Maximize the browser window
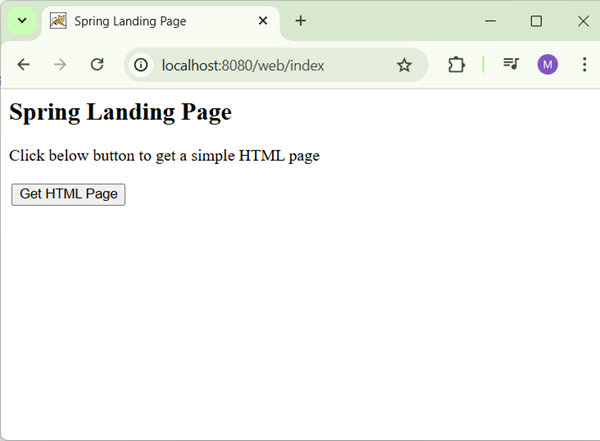Screen dimensions: 600x441 536,21
